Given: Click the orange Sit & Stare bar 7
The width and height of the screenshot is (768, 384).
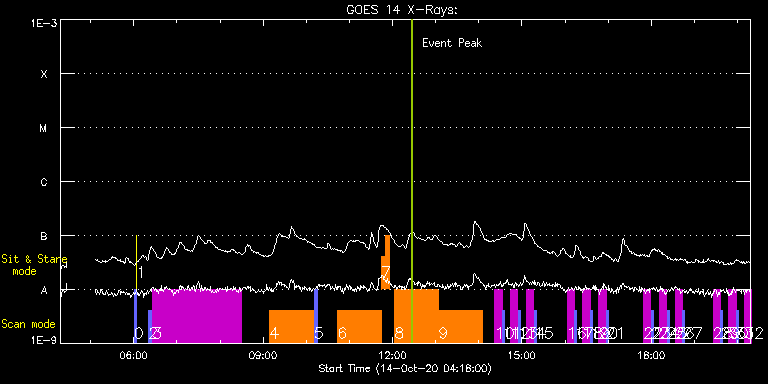Looking at the screenshot, I should pyautogui.click(x=386, y=263).
